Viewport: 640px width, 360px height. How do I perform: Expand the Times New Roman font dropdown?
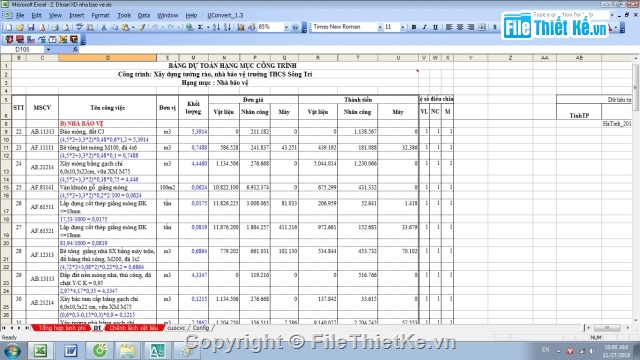point(380,27)
